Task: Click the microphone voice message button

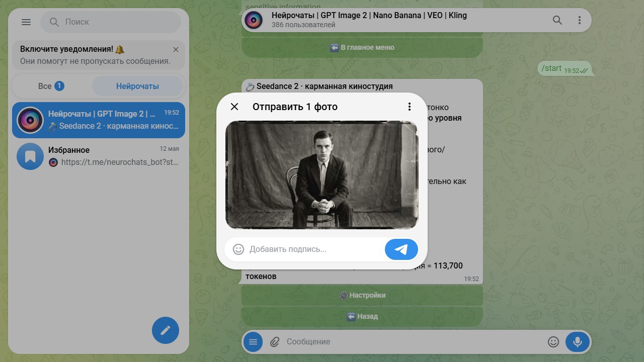Action: (578, 342)
